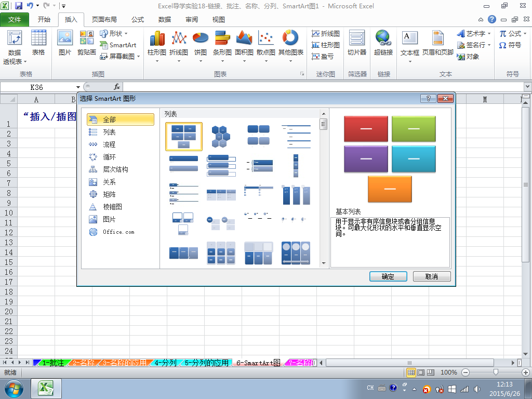Click the fx insert function button
The width and height of the screenshot is (532, 399).
tap(117, 87)
